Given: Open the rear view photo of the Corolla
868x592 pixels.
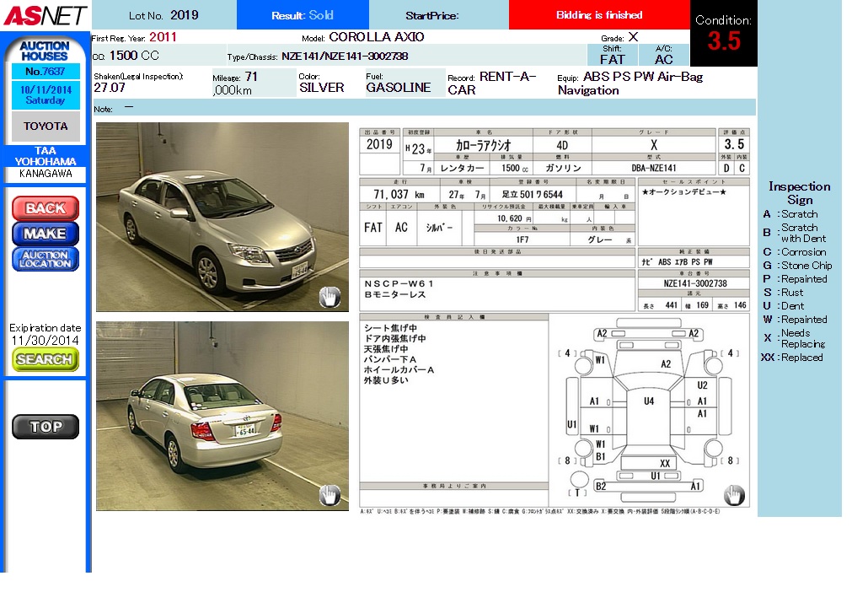Looking at the screenshot, I should point(222,415).
